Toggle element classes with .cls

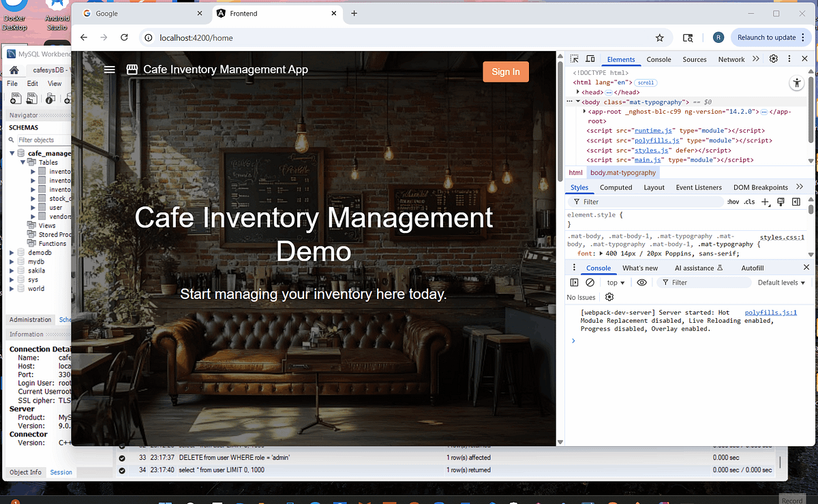point(749,202)
